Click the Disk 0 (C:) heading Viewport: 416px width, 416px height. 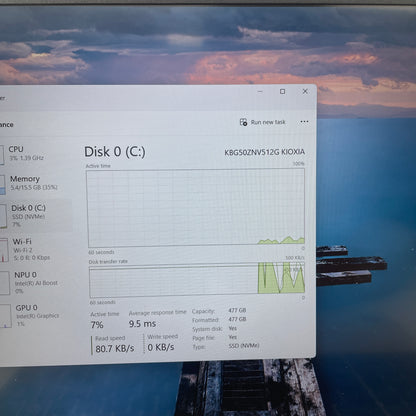115,152
